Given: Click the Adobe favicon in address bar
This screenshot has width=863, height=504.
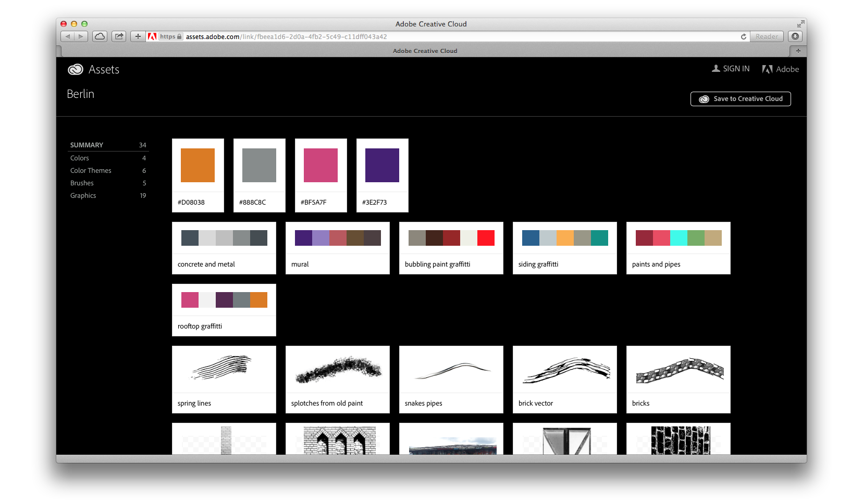Looking at the screenshot, I should click(x=152, y=36).
